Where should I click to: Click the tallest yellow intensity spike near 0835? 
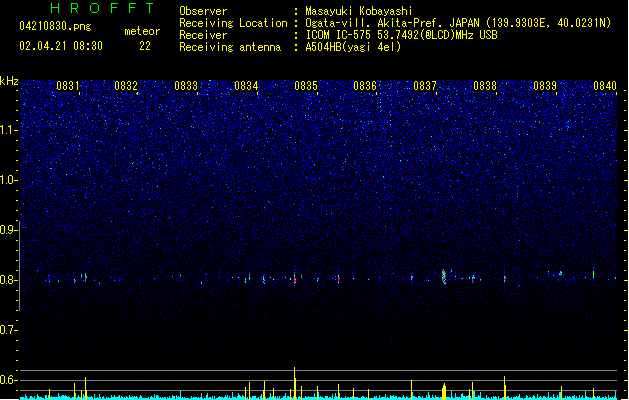pyautogui.click(x=294, y=383)
